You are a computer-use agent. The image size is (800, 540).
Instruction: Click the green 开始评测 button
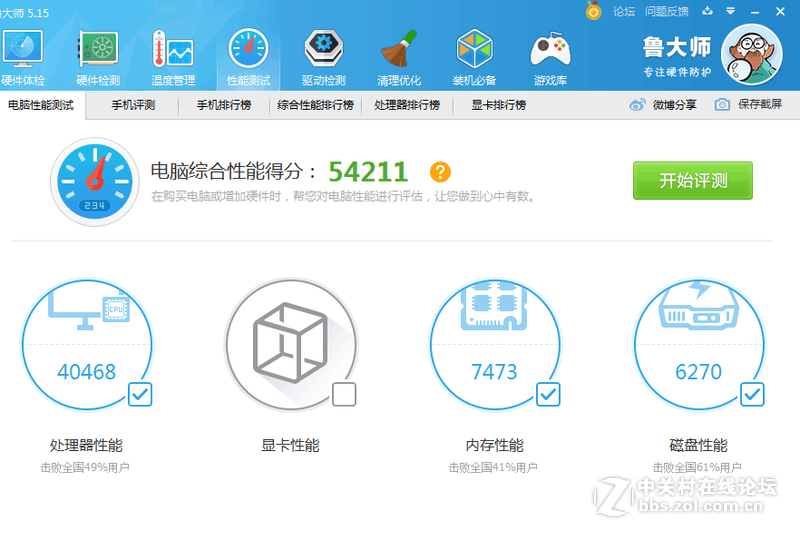[x=693, y=181]
